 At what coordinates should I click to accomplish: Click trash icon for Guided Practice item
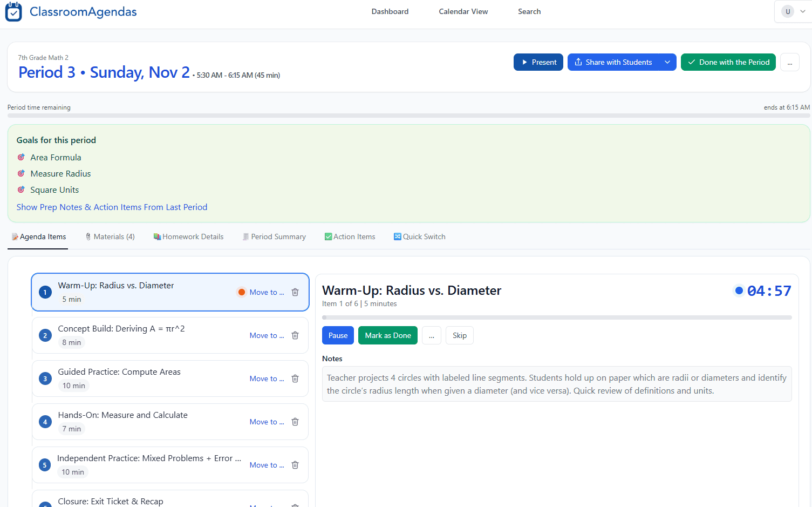click(295, 378)
